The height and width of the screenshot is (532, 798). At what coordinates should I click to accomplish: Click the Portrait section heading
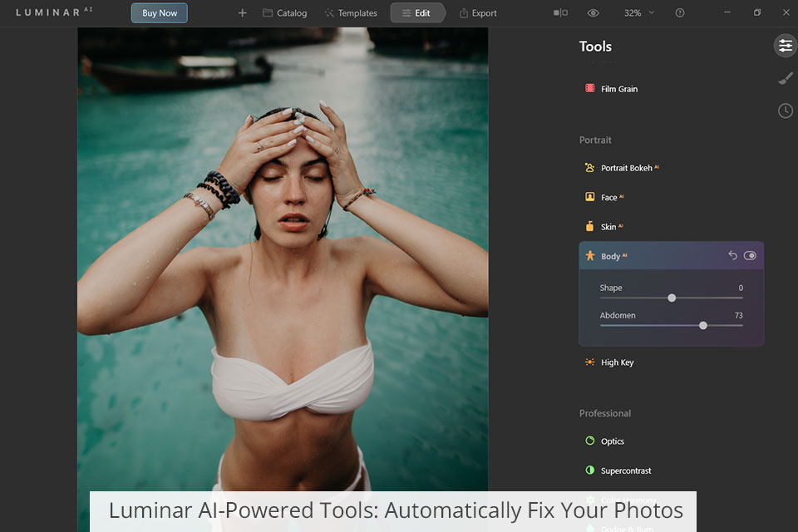595,140
